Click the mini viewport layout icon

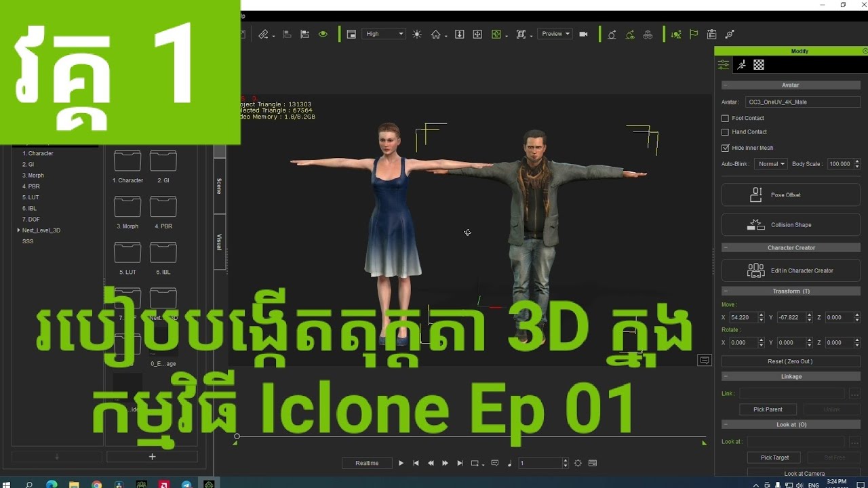[351, 34]
